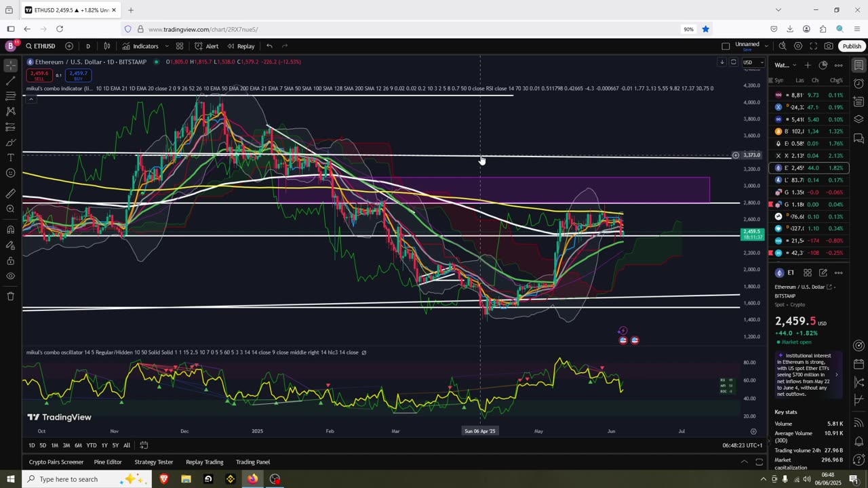Select watchlist row showing -0.80% change
This screenshot has height=488, width=868.
810,241
